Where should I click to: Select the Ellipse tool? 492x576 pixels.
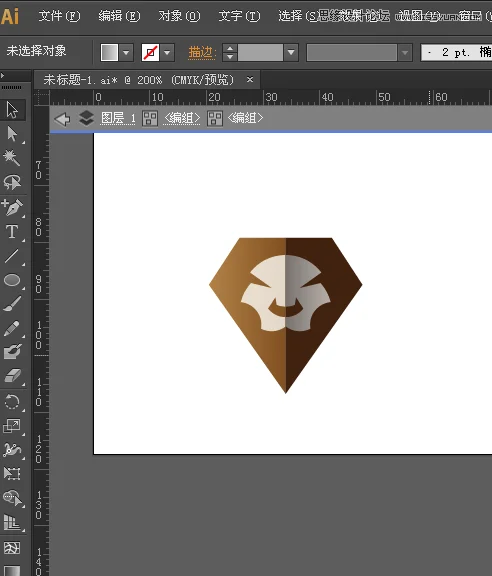pyautogui.click(x=12, y=280)
